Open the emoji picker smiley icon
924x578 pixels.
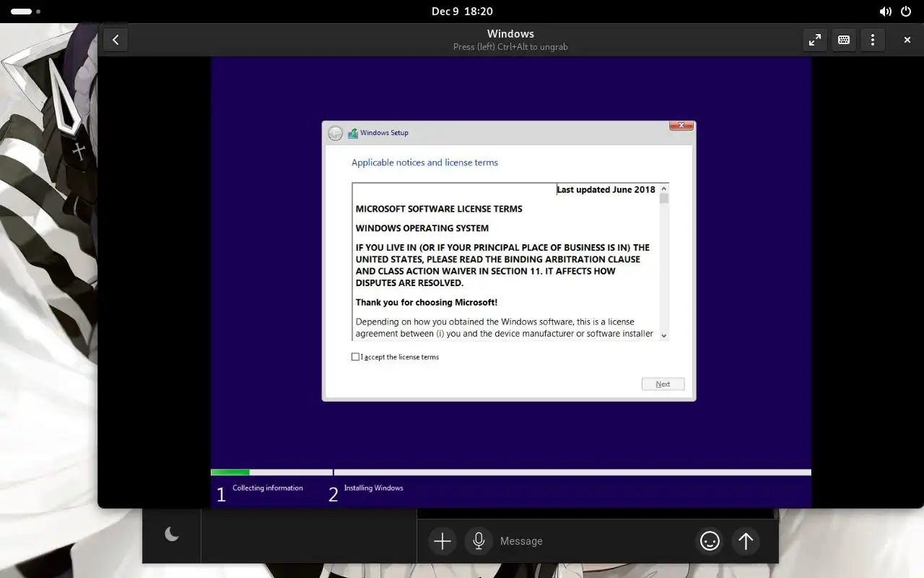click(710, 541)
